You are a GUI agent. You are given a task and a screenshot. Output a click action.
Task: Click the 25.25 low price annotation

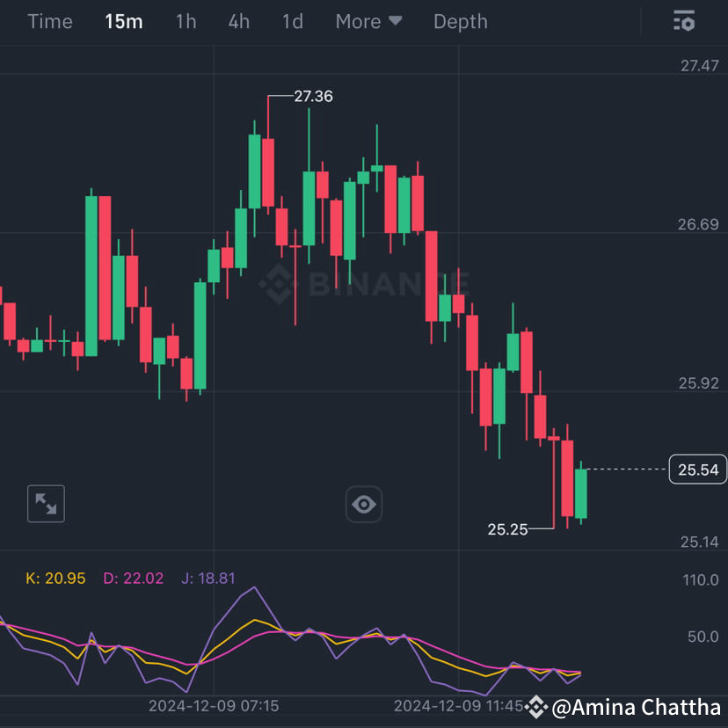(x=507, y=529)
